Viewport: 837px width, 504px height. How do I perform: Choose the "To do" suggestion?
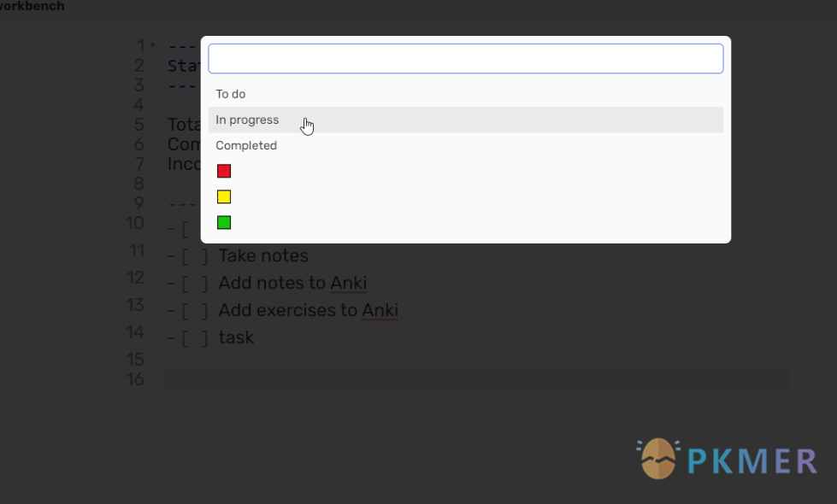pos(231,94)
